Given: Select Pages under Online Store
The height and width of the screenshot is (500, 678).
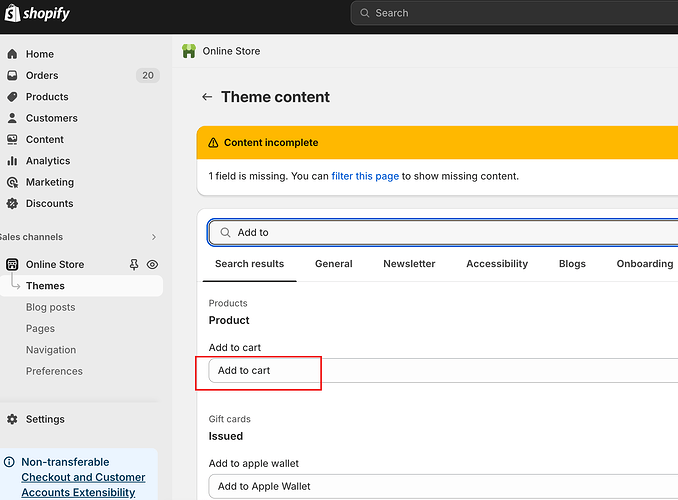Looking at the screenshot, I should pyautogui.click(x=40, y=329).
